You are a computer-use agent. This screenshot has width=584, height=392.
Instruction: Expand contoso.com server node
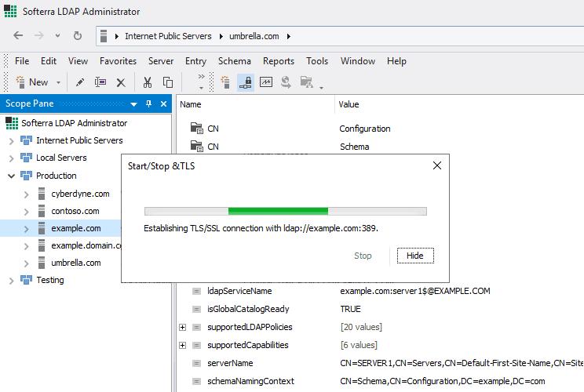27,212
